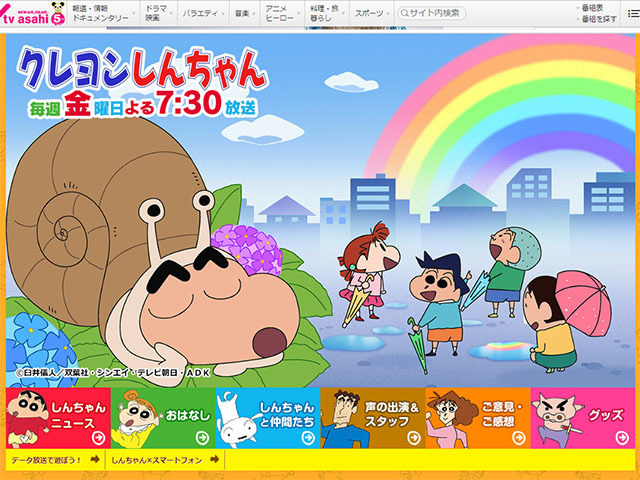Expand the dropdown arrow next to バラエティ
Image resolution: width=640 pixels, height=480 pixels.
[223, 14]
